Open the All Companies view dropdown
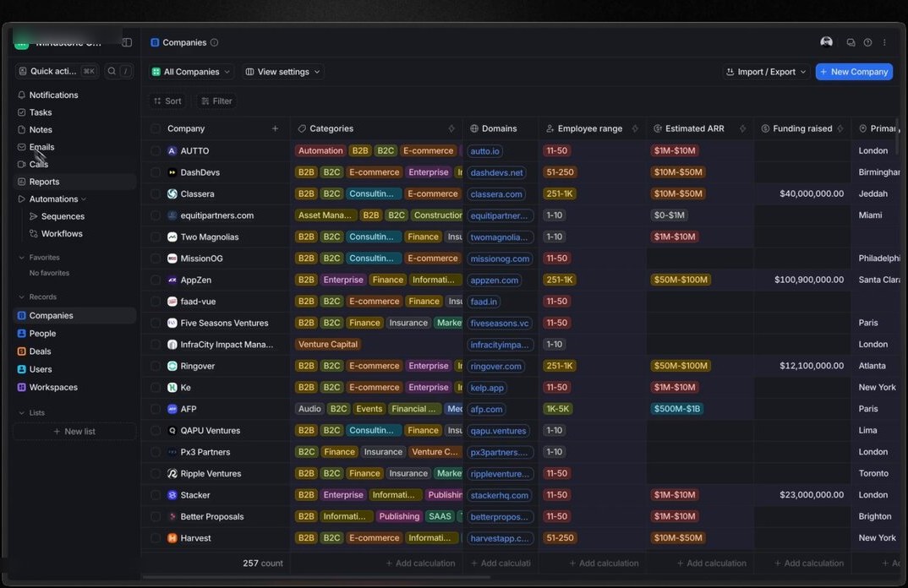 [191, 72]
